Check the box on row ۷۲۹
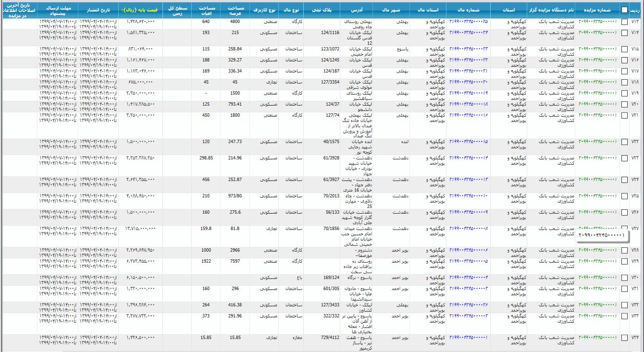Image resolution: width=644 pixels, height=352 pixels. point(624,262)
